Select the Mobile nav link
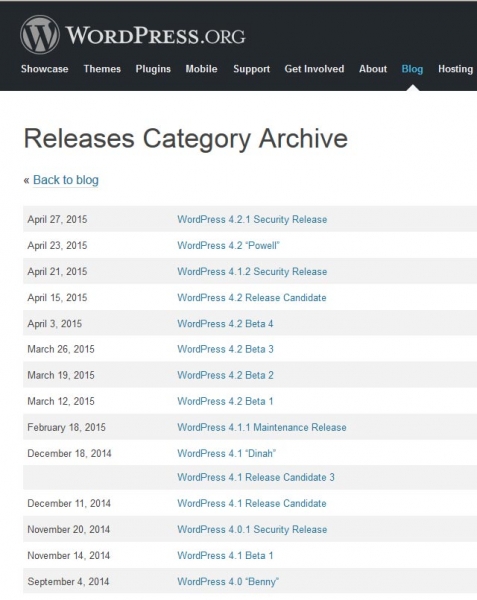 201,69
